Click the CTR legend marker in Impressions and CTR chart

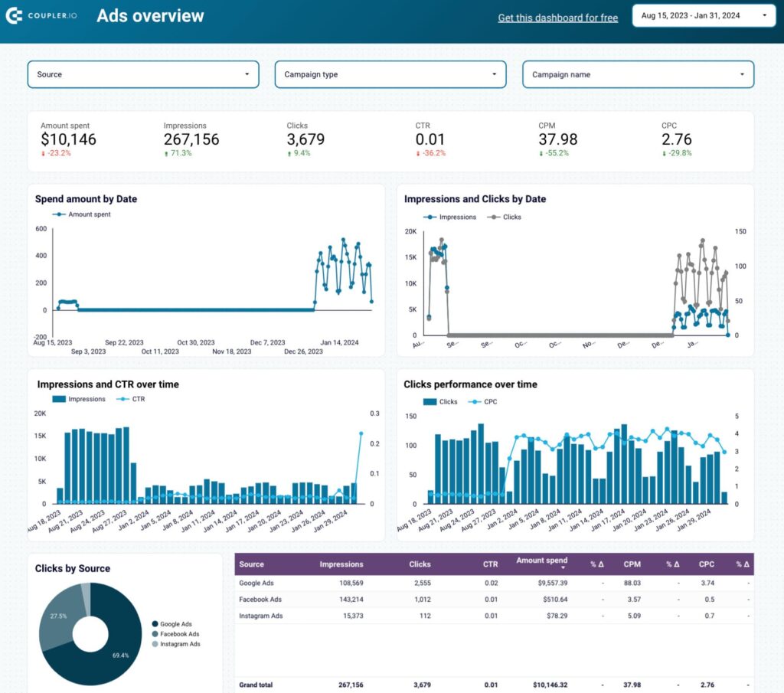[x=122, y=399]
